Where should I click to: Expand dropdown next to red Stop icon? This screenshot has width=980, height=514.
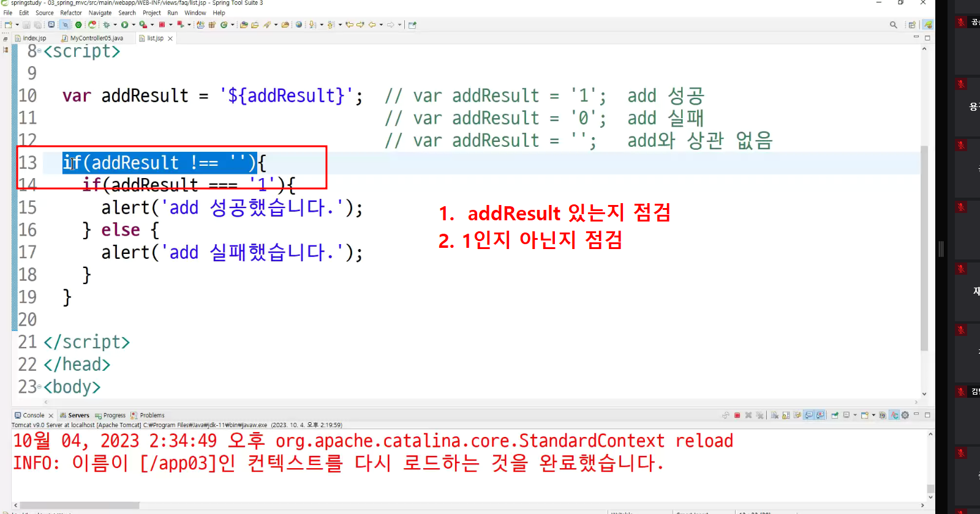click(x=170, y=25)
